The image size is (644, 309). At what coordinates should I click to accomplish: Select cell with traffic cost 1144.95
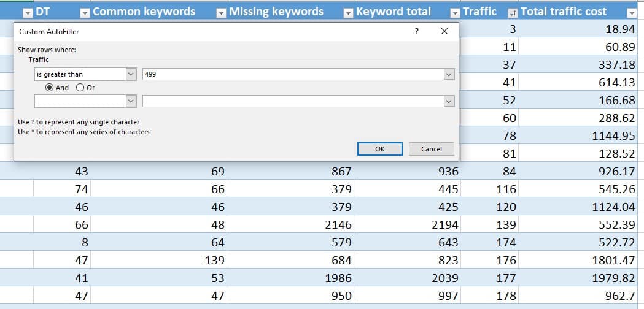578,135
